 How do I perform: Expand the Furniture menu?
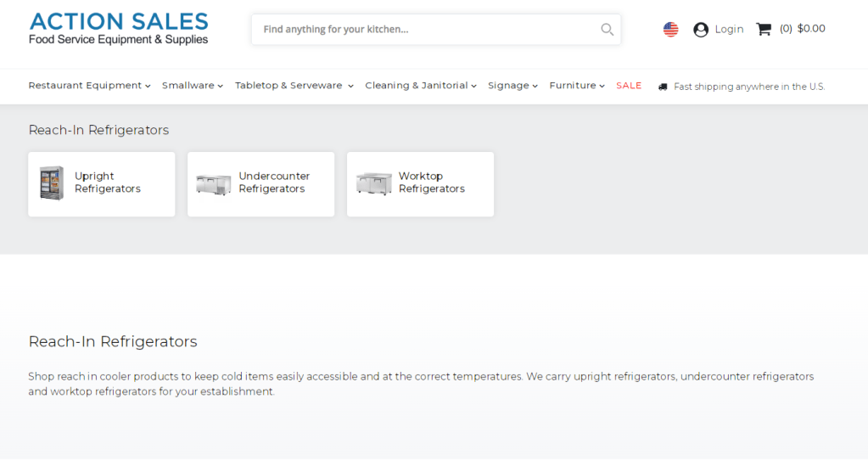[576, 86]
